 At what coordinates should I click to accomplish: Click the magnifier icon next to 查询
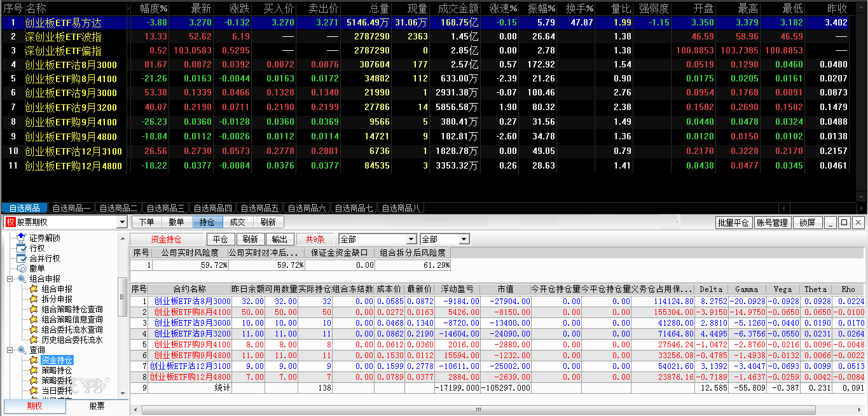[x=22, y=350]
